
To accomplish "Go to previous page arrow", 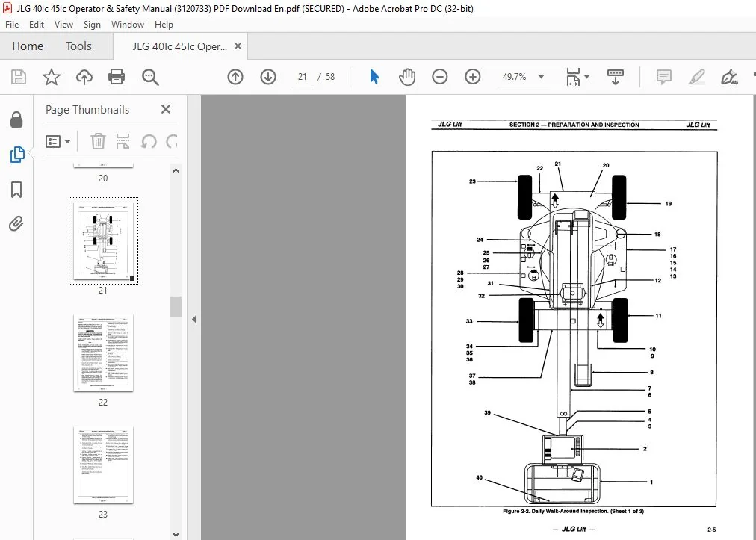I will pyautogui.click(x=235, y=77).
